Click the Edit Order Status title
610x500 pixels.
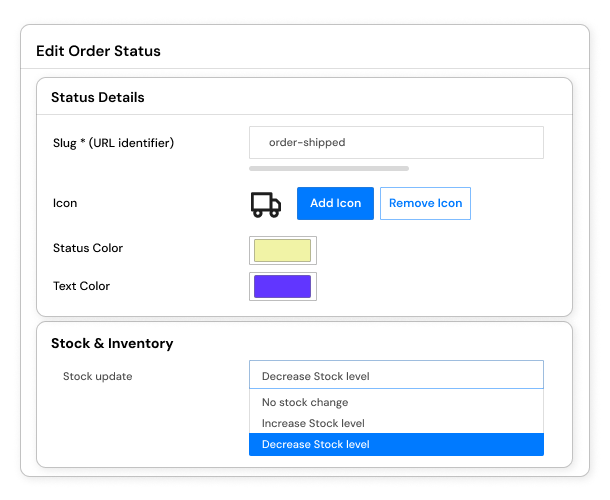tap(98, 51)
